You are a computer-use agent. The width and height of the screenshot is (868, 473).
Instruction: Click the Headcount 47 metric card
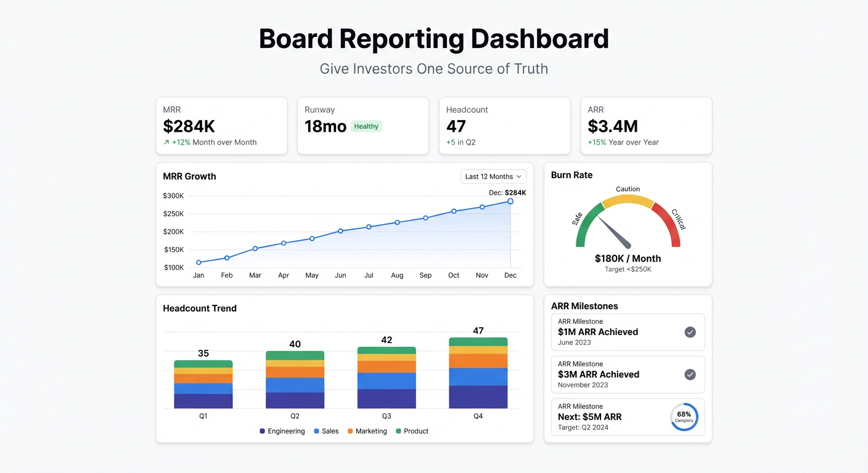pos(504,125)
